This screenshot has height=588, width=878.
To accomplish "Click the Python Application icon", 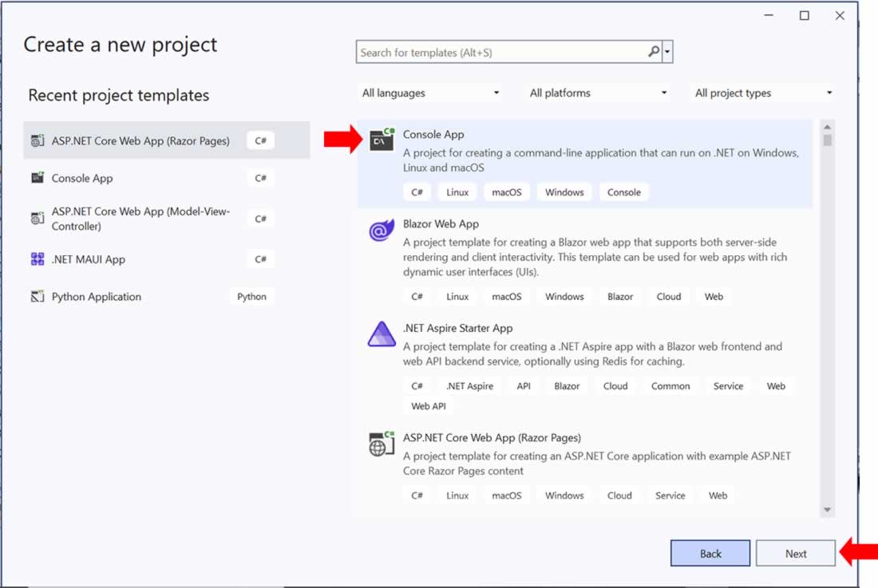I will [38, 297].
